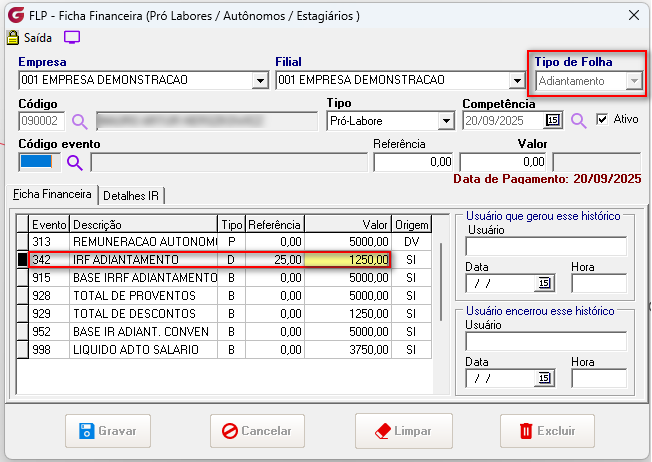
Task: Click Usuário field under gerou esse histórico
Action: point(546,247)
